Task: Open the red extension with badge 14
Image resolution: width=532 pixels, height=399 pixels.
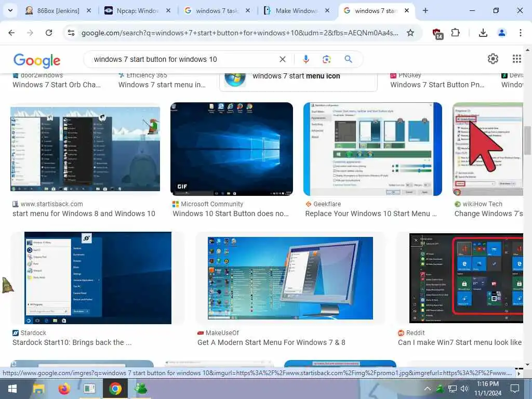Action: [437, 33]
